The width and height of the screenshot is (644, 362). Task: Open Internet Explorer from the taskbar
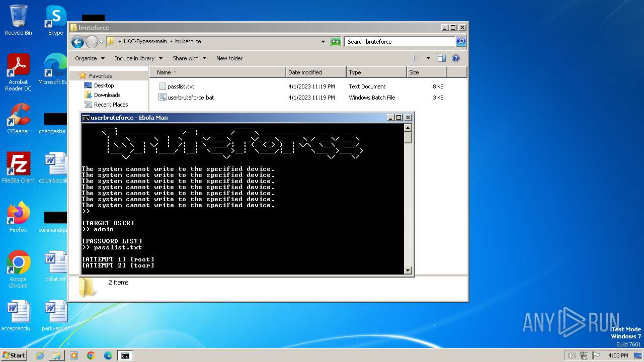(x=40, y=355)
